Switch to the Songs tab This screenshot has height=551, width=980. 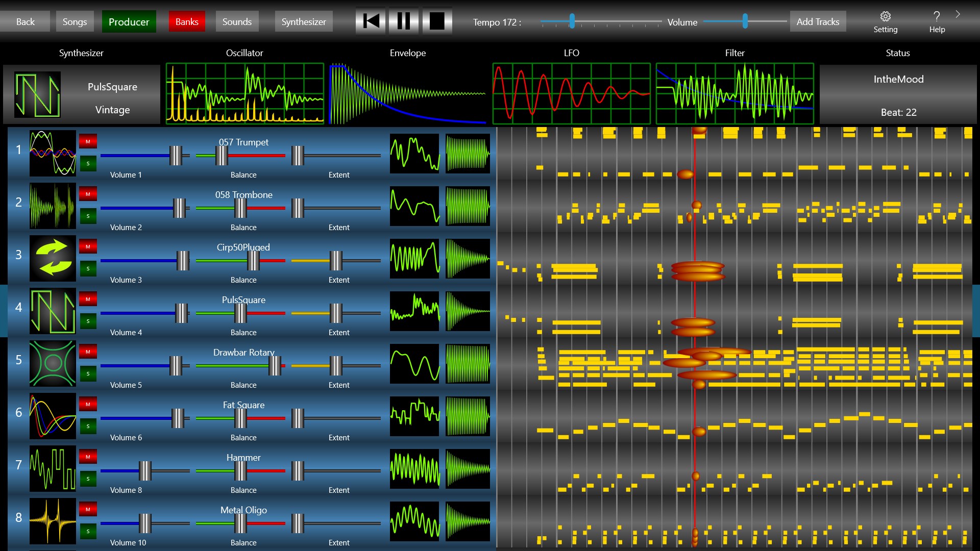point(75,21)
